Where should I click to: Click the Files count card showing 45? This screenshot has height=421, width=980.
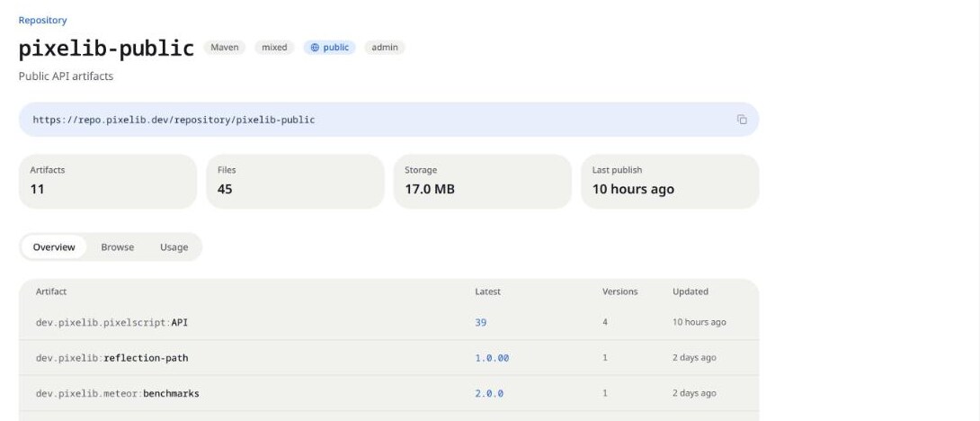(x=295, y=182)
